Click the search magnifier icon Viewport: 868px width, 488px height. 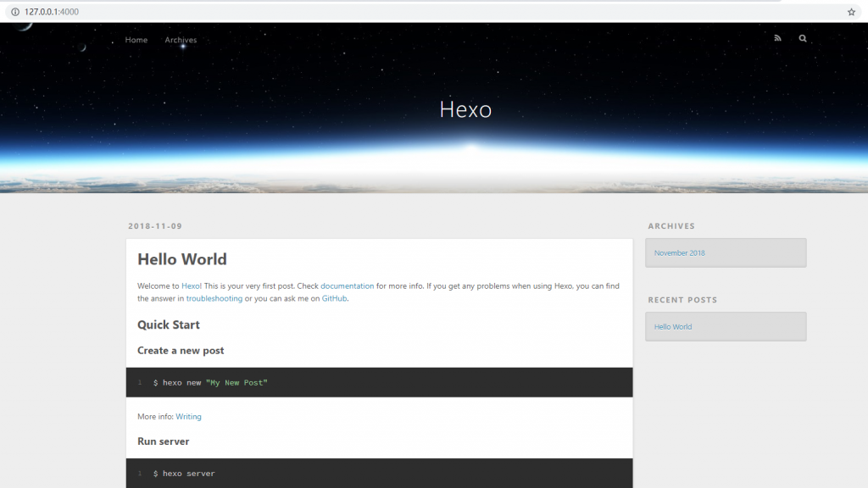point(803,38)
